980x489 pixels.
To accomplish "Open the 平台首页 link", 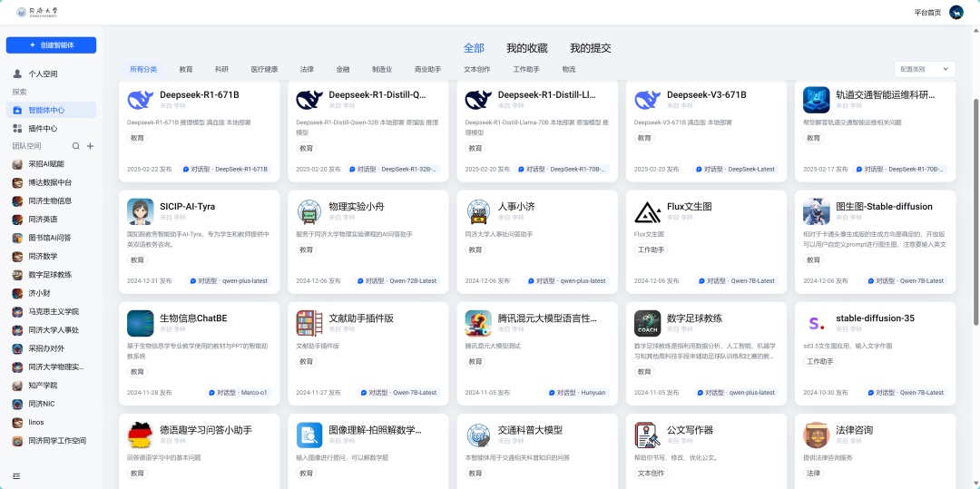I will [x=927, y=13].
